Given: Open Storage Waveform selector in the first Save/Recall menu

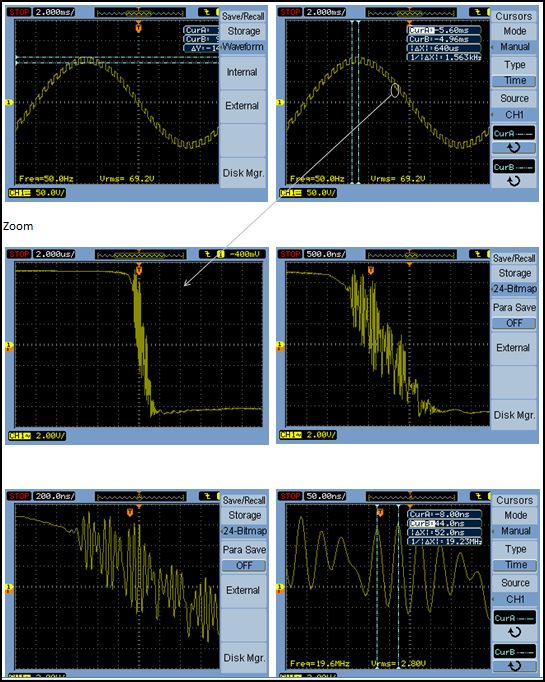Looking at the screenshot, I should (x=243, y=47).
